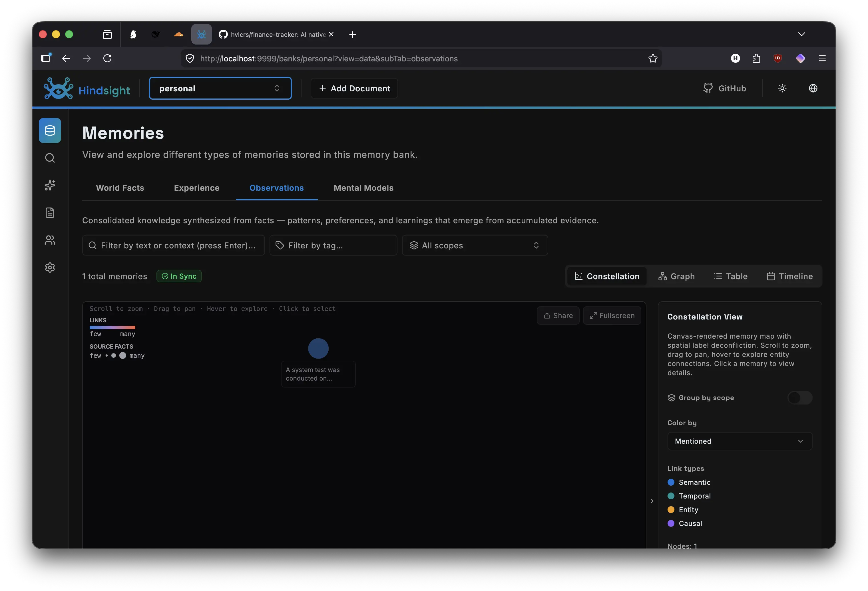868x591 pixels.
Task: Toggle the light/dark theme sun icon
Action: tap(782, 88)
